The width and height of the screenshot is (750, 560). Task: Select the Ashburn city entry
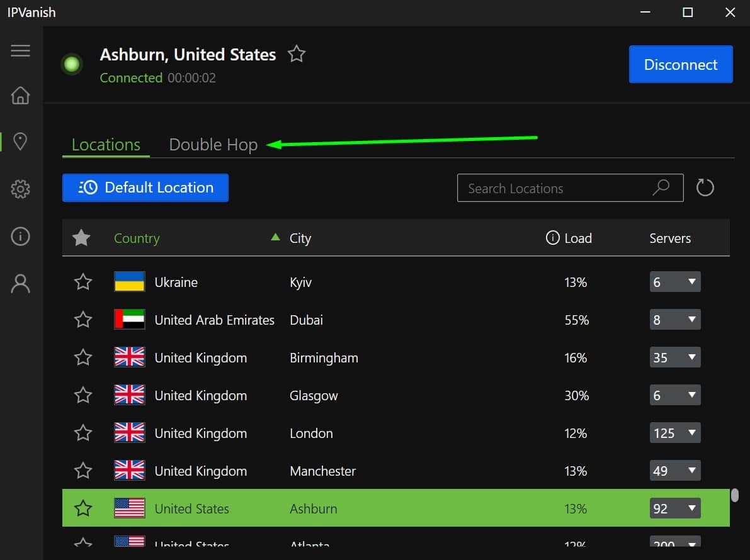click(x=314, y=508)
